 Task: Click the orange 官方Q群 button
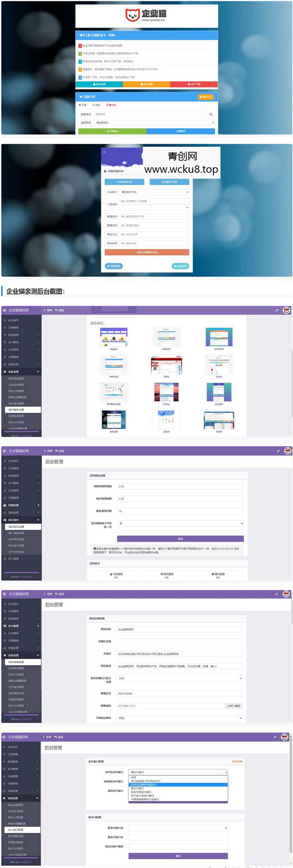[146, 84]
